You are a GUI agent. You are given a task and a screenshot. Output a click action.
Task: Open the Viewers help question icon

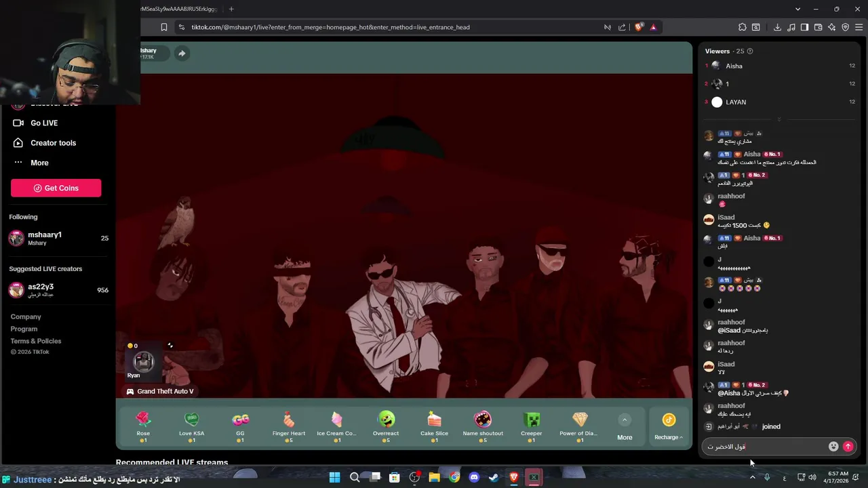749,51
